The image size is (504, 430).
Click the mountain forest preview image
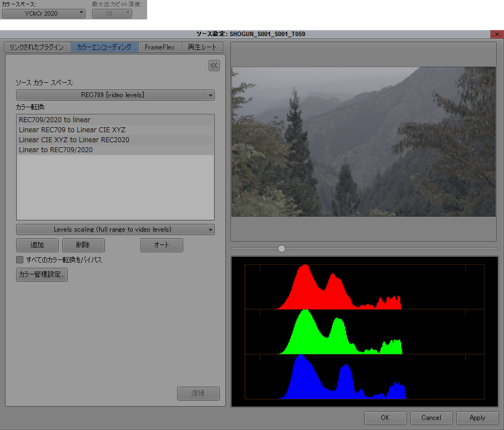tap(364, 142)
